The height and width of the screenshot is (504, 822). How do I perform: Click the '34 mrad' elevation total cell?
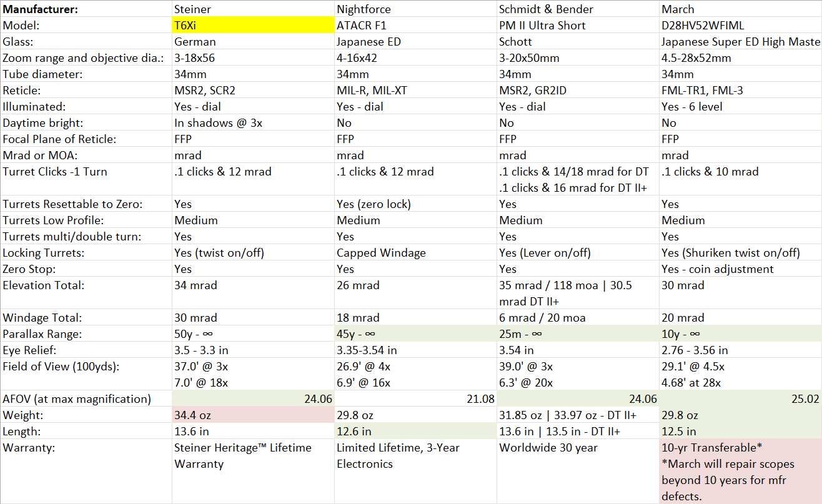pos(254,294)
